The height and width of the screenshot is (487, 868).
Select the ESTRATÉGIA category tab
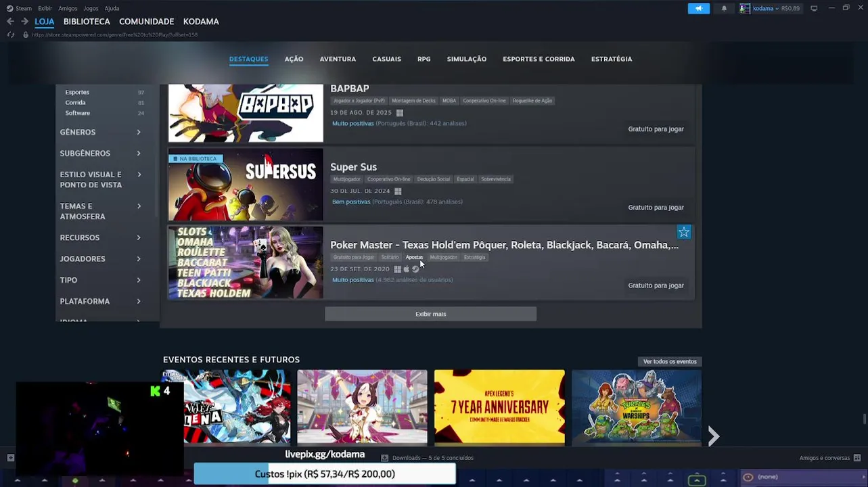[611, 59]
